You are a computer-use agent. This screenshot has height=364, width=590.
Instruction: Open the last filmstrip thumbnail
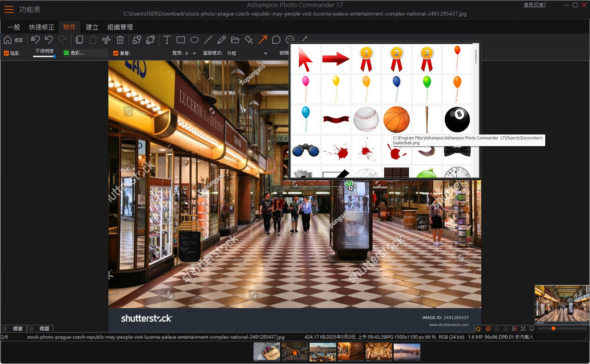click(x=407, y=352)
